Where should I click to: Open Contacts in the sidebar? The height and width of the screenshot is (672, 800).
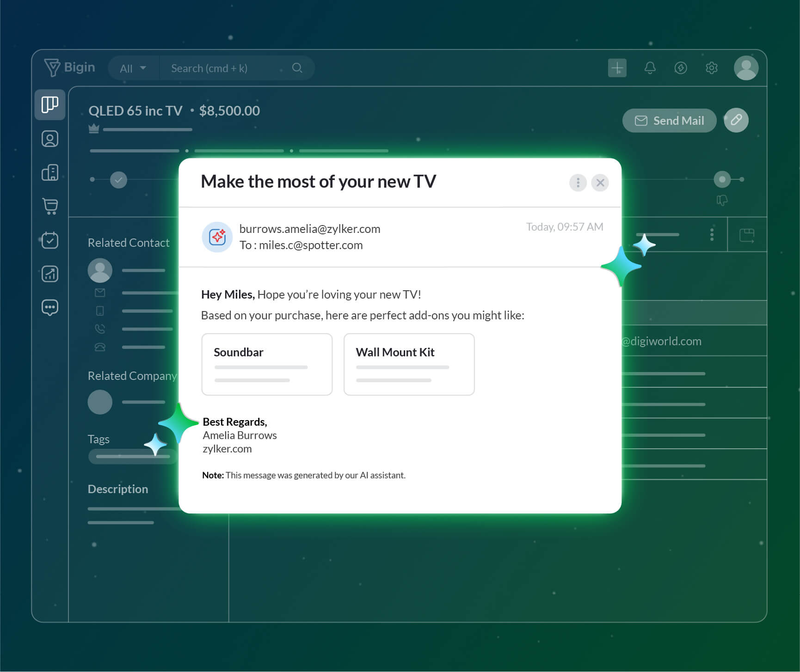50,139
